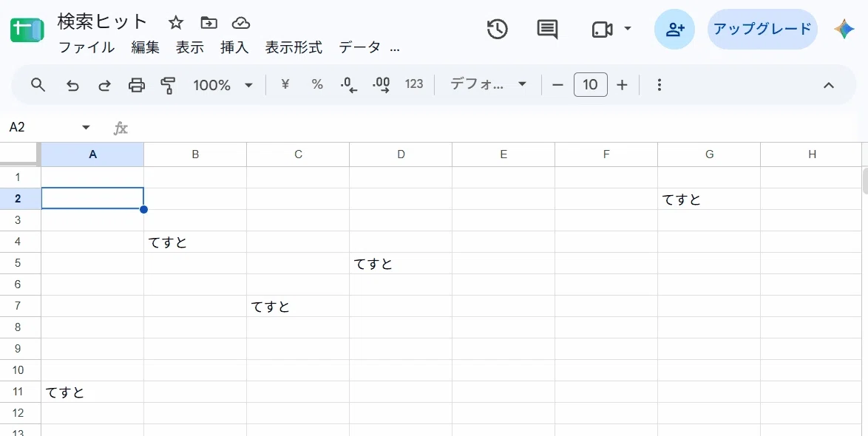Viewport: 868px width, 436px height.
Task: Show more menus with the ellipsis
Action: pyautogui.click(x=395, y=49)
